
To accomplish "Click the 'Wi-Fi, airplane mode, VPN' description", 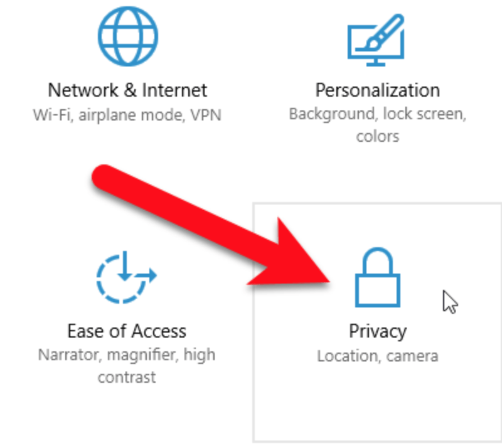I will click(127, 115).
